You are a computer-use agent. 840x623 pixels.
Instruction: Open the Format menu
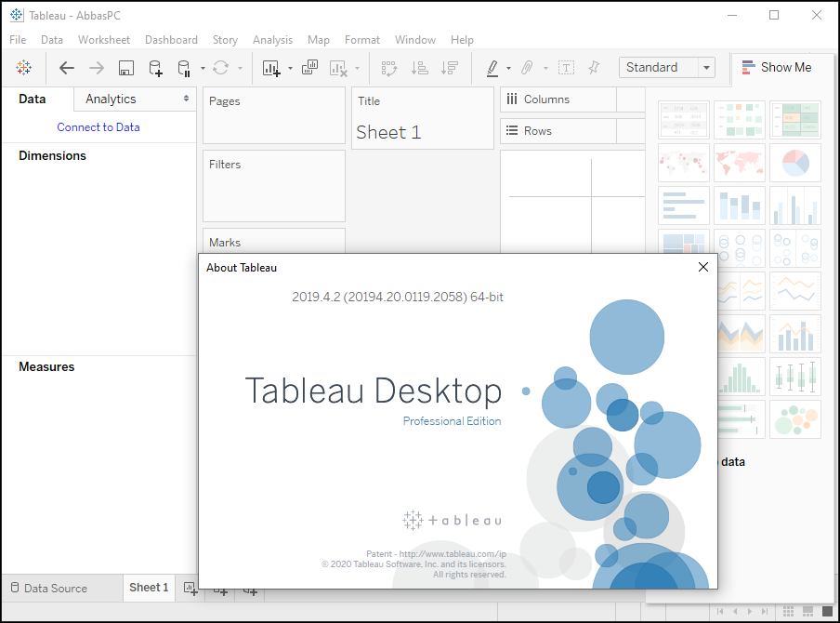coord(362,40)
